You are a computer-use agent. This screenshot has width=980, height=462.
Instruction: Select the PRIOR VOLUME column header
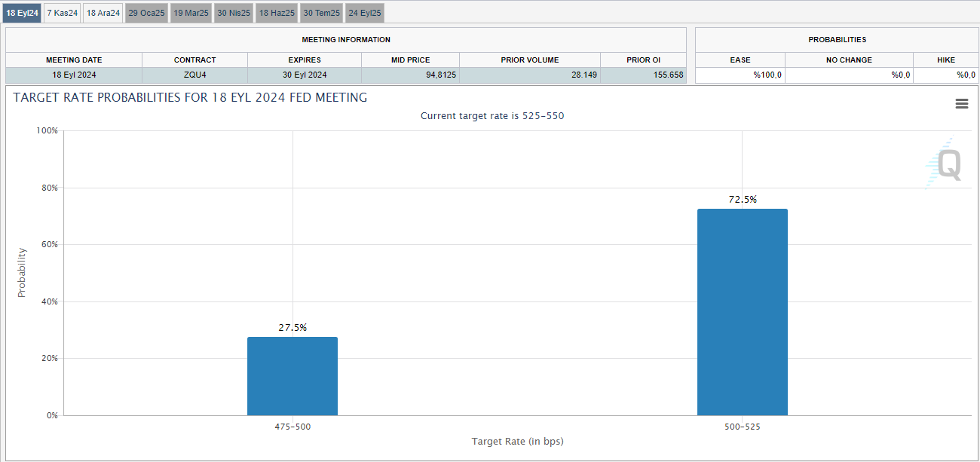point(530,60)
